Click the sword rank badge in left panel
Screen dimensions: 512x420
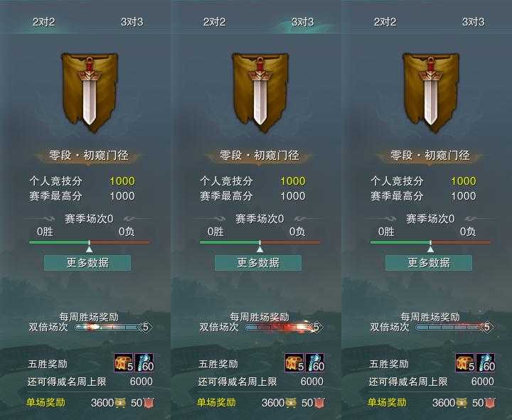pos(90,92)
